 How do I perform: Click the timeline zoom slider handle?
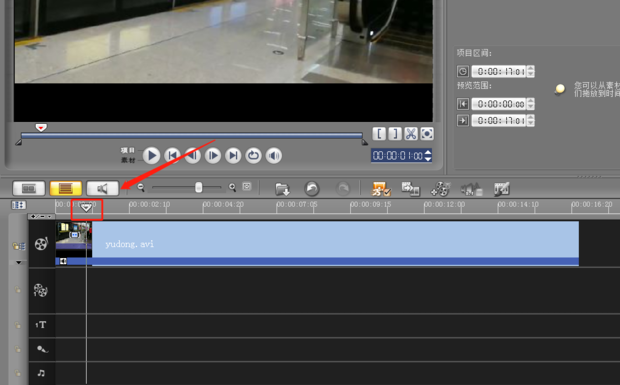[198, 187]
